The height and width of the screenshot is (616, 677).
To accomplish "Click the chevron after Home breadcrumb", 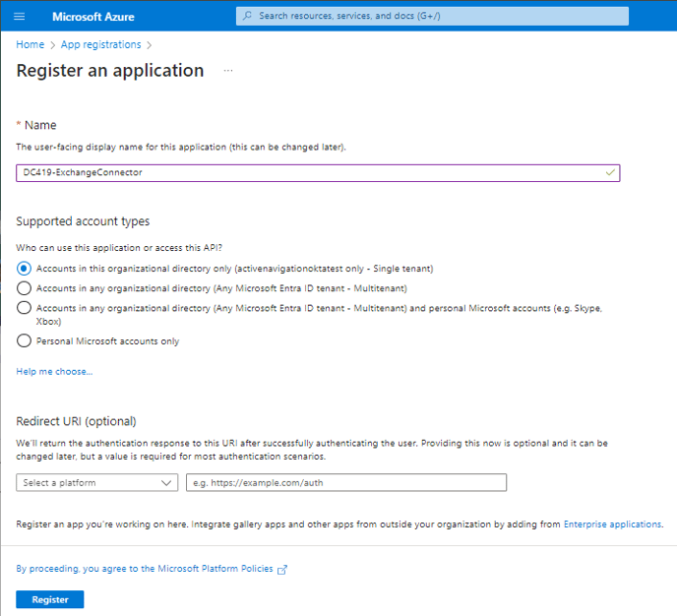I will pos(53,45).
